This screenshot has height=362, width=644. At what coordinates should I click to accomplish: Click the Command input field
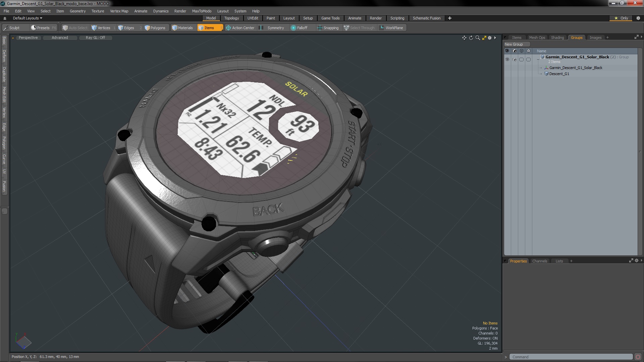click(x=571, y=357)
